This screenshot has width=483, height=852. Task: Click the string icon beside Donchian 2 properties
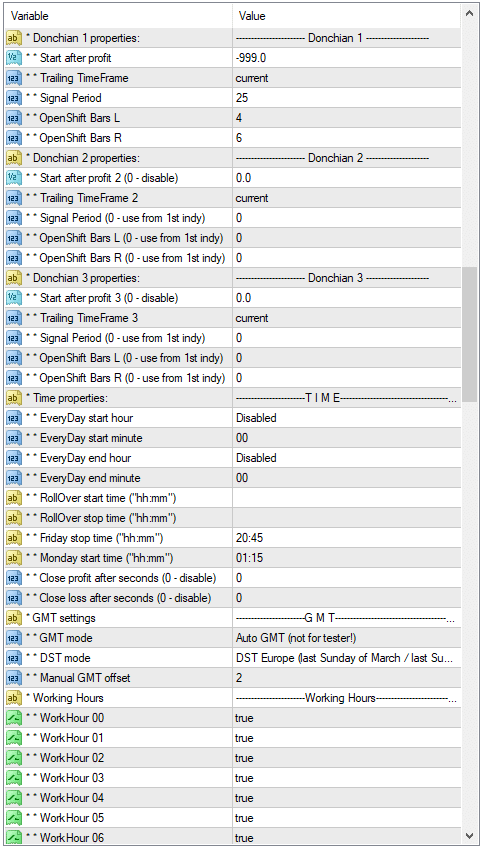coord(14,158)
